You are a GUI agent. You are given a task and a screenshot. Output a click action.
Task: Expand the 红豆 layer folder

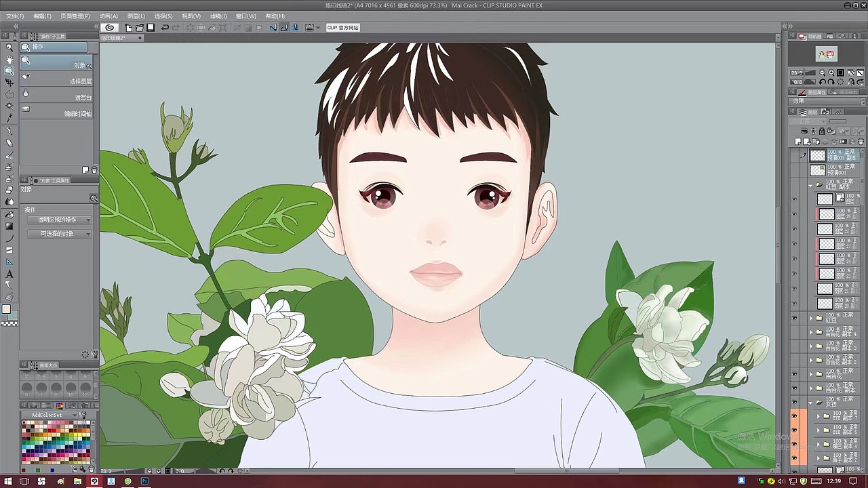click(x=812, y=318)
